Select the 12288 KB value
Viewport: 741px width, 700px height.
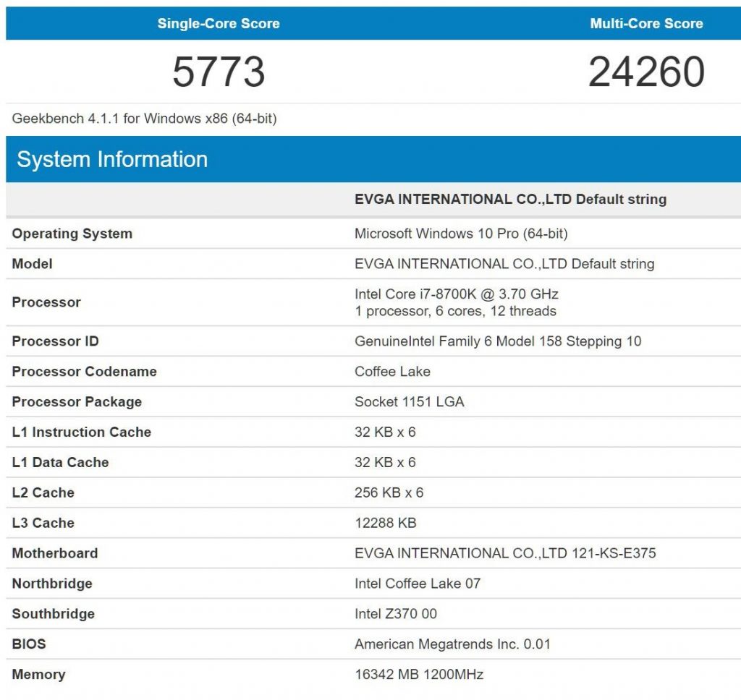pyautogui.click(x=386, y=523)
